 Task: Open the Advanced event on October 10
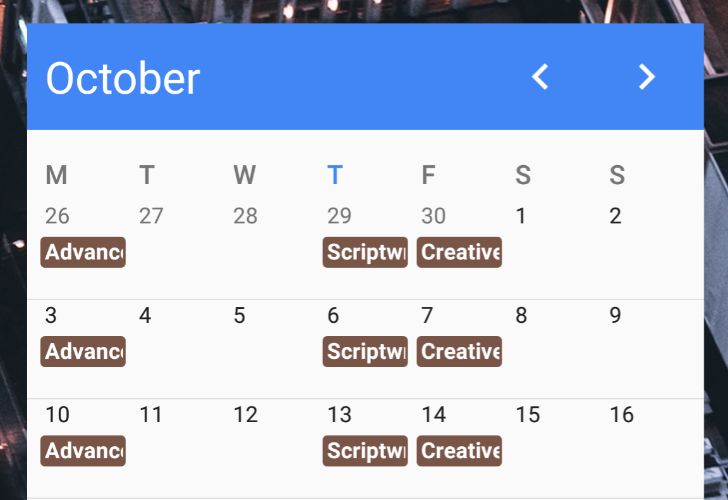coord(83,451)
